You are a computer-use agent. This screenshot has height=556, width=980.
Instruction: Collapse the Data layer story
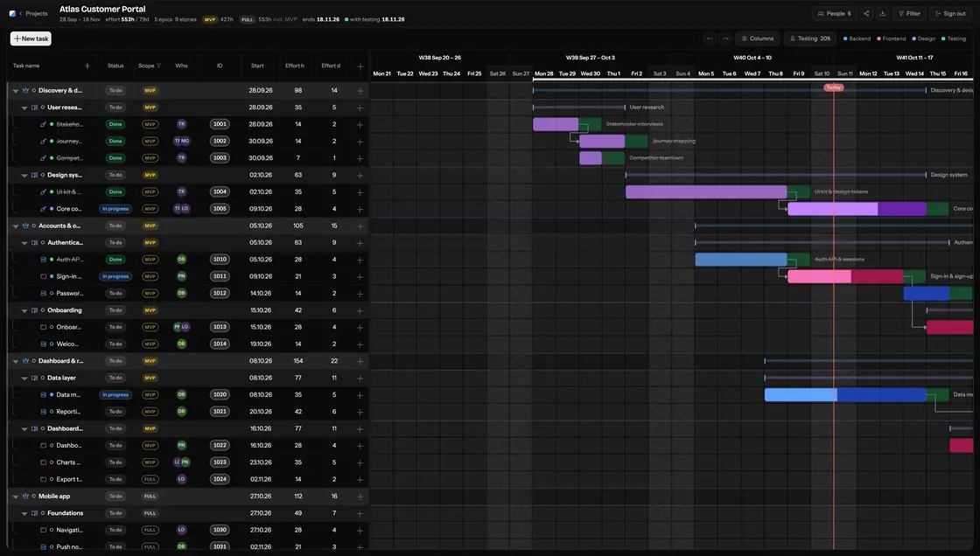coord(24,378)
